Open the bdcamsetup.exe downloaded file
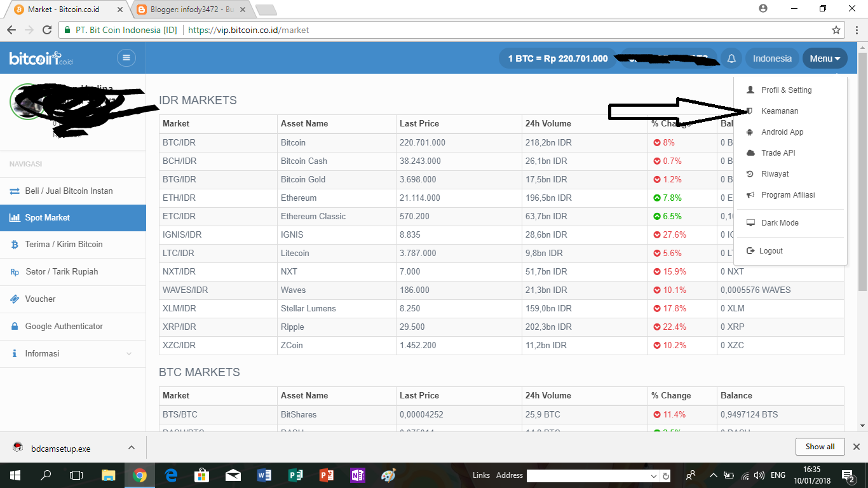Screen dimensions: 868x488 (61, 449)
